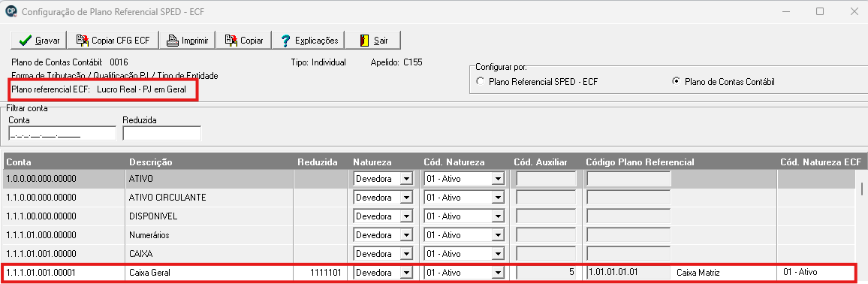The width and height of the screenshot is (868, 284).
Task: Open Natureza dropdown for Caixa Geral row
Action: click(406, 273)
